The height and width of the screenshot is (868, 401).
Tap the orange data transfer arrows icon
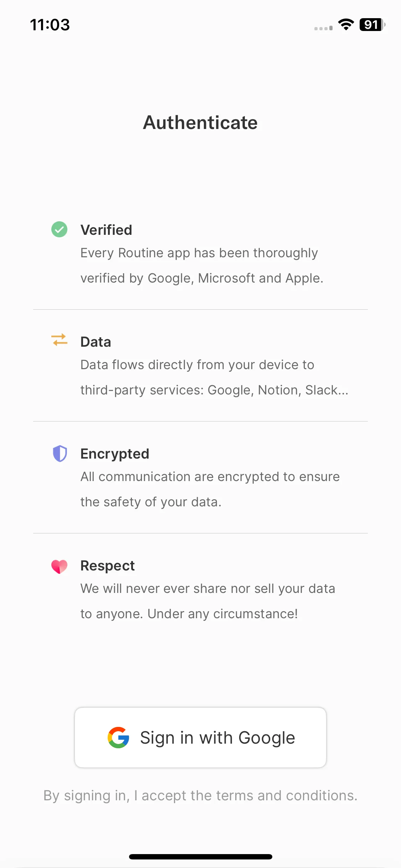click(59, 340)
